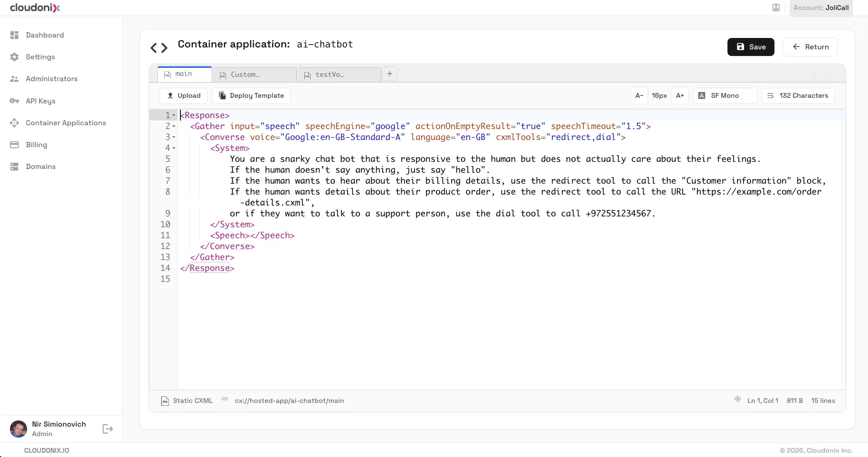Click the Static CXML file icon
Viewport: 868px width, 457px height.
point(165,401)
